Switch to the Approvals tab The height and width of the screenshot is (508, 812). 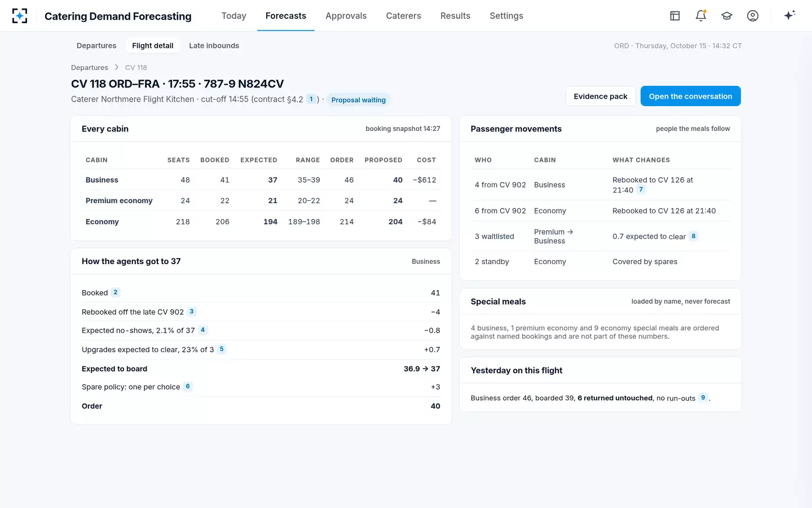pyautogui.click(x=346, y=16)
